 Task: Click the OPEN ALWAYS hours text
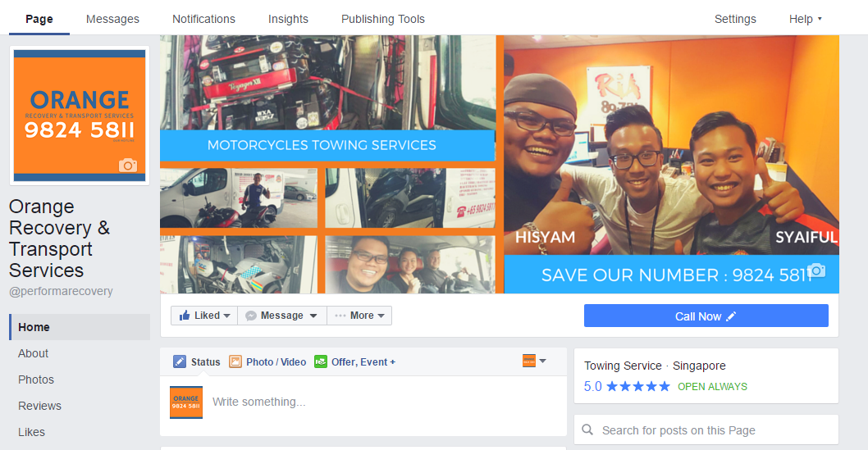click(712, 386)
